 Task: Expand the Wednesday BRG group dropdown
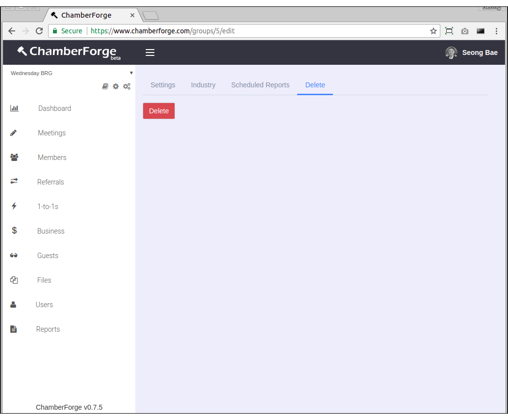coord(71,73)
